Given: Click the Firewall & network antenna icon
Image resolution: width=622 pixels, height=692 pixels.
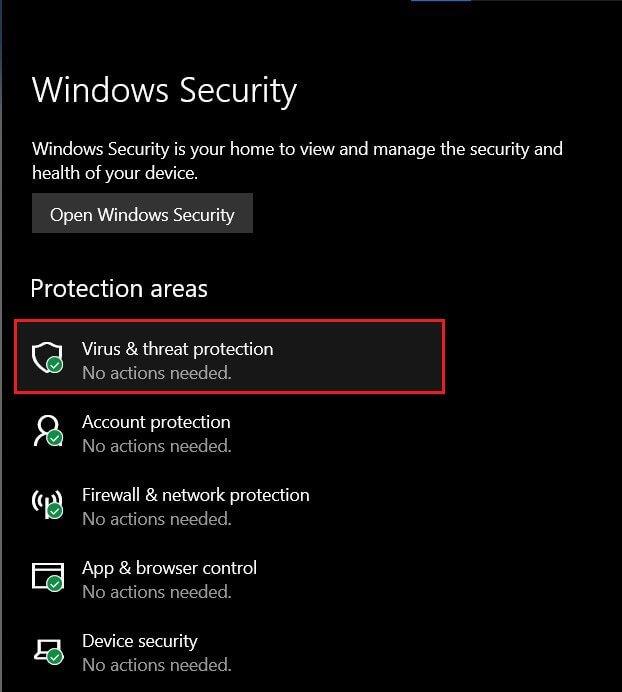Looking at the screenshot, I should (46, 503).
